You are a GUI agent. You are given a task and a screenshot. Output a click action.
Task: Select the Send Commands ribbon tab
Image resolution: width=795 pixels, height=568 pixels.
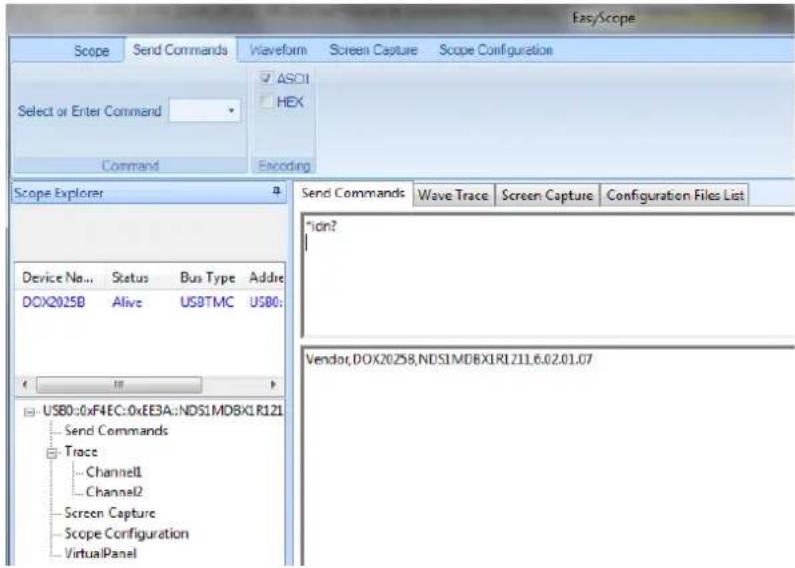pyautogui.click(x=180, y=50)
